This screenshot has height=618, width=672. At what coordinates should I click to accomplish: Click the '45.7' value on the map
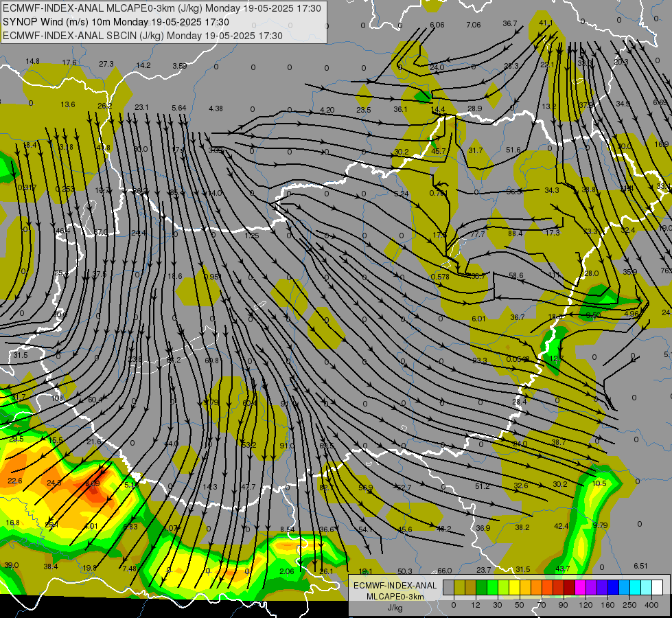[x=439, y=151]
